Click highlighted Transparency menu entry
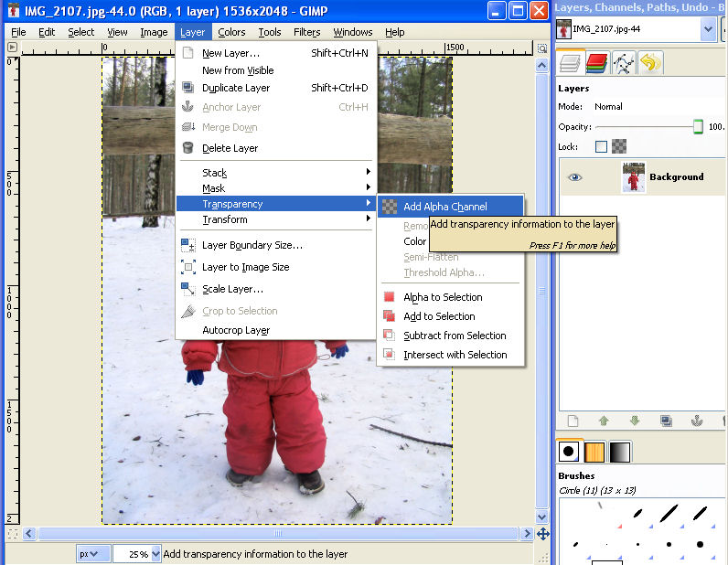The width and height of the screenshot is (728, 565). (276, 204)
